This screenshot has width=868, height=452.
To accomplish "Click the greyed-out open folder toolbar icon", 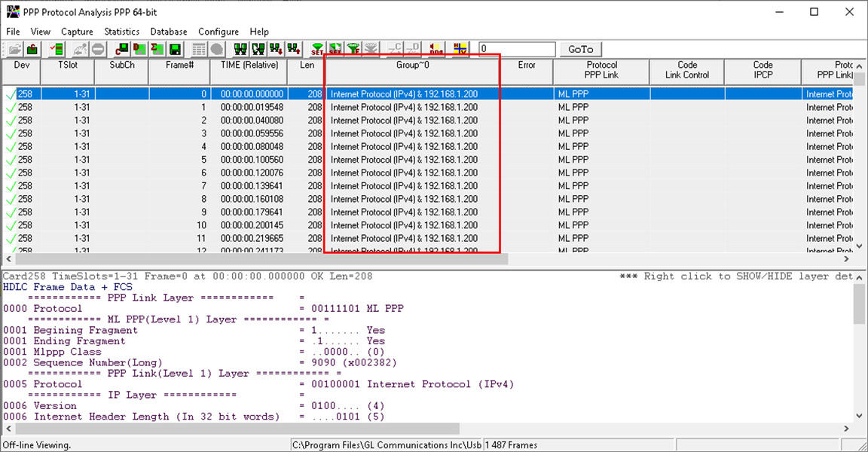I will [14, 49].
